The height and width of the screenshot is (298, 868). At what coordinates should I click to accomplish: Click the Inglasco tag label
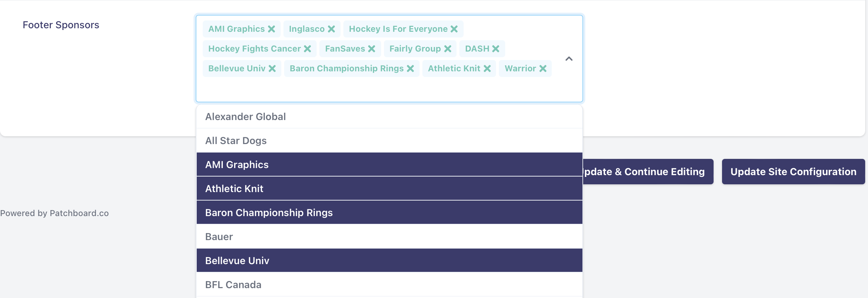(x=307, y=29)
